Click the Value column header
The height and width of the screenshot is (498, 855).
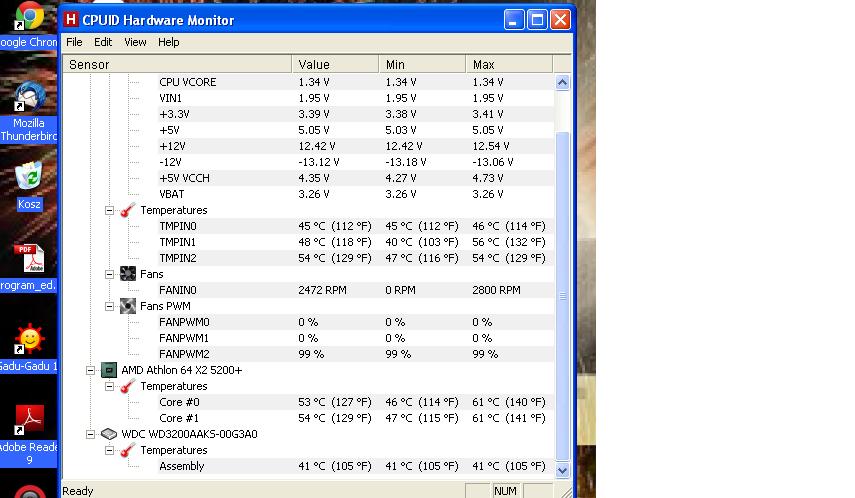click(x=335, y=64)
